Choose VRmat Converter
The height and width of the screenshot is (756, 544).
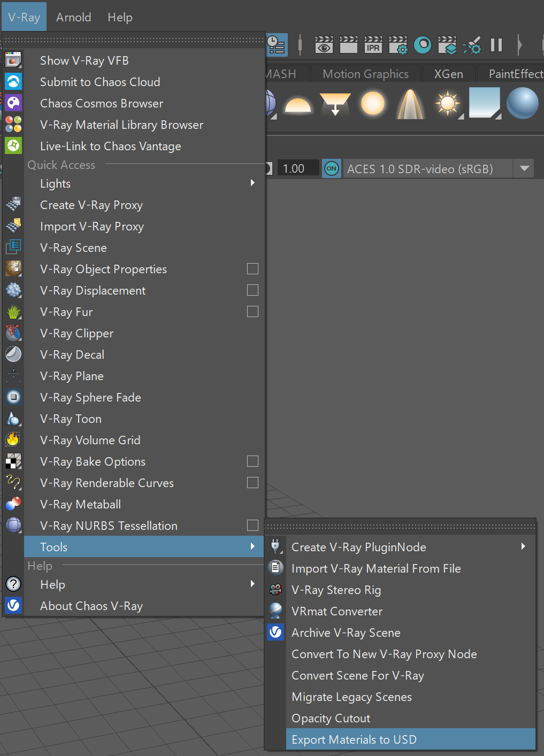click(411, 611)
